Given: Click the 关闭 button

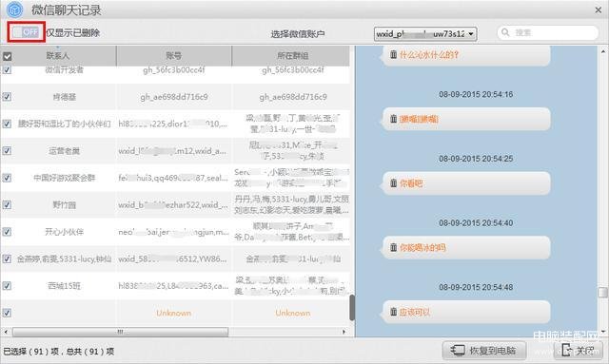Looking at the screenshot, I should [579, 351].
